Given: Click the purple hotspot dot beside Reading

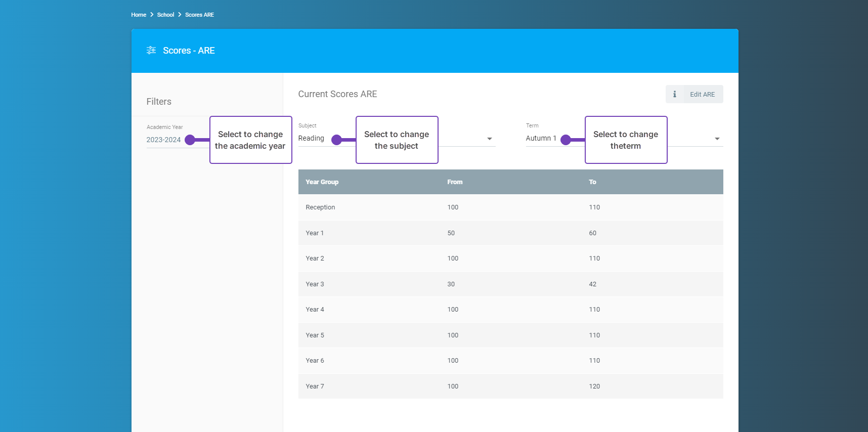Looking at the screenshot, I should tap(336, 140).
